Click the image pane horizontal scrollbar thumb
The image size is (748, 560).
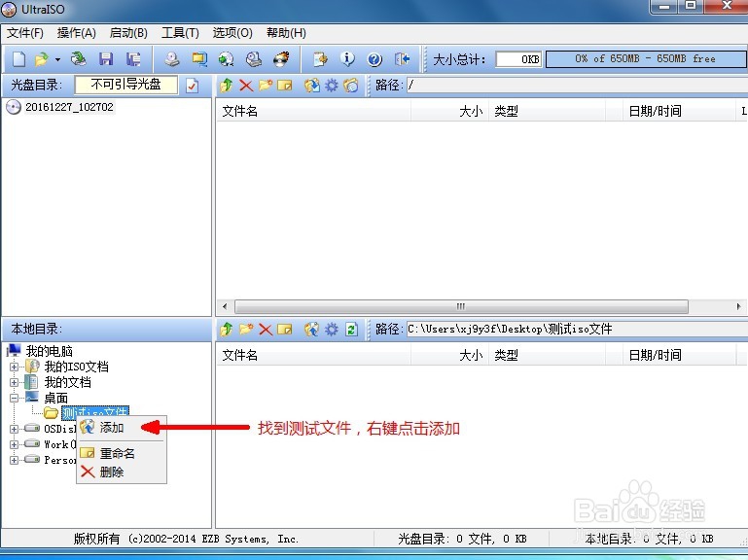click(x=461, y=306)
